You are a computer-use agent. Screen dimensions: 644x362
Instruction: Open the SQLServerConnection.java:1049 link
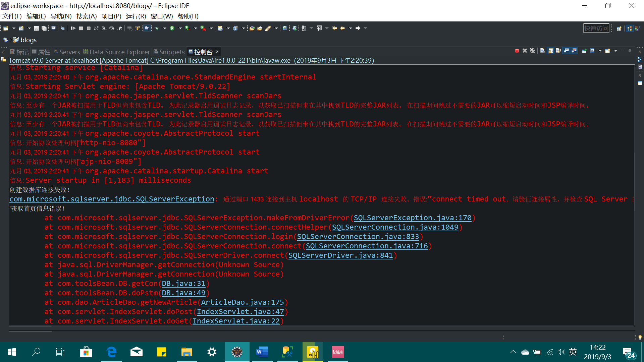point(395,227)
